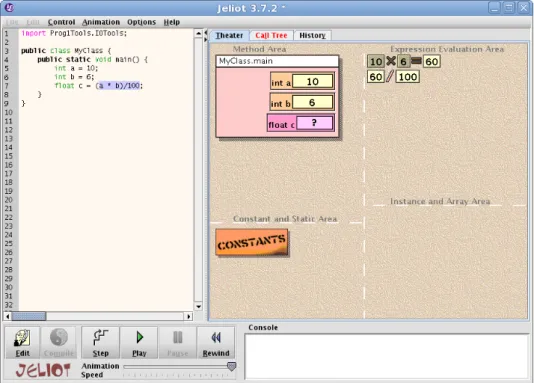The image size is (534, 383).
Task: Open the Options menu
Action: [x=141, y=22]
